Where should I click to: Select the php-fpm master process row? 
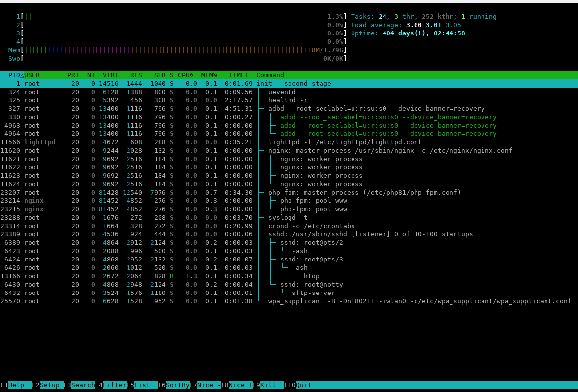(x=289, y=193)
